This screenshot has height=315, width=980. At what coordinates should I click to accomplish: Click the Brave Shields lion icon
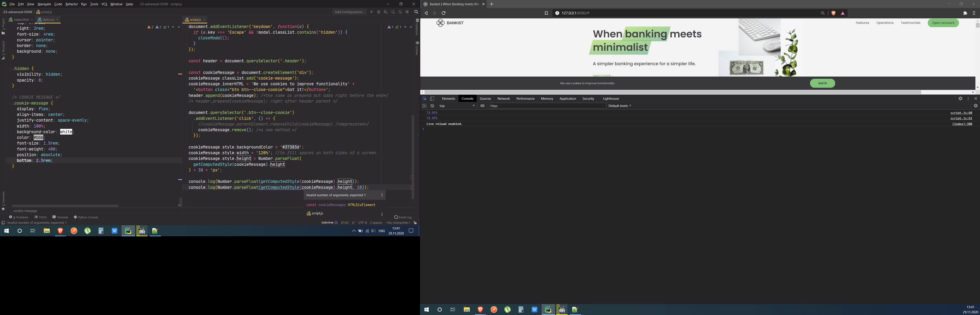point(833,13)
